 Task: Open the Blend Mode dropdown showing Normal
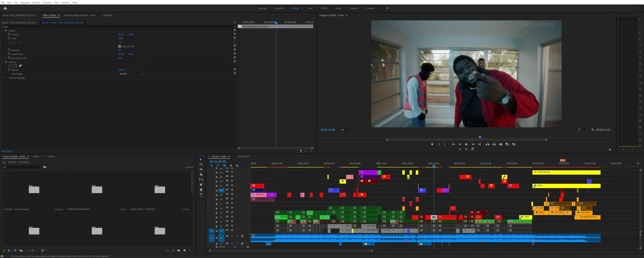point(131,74)
